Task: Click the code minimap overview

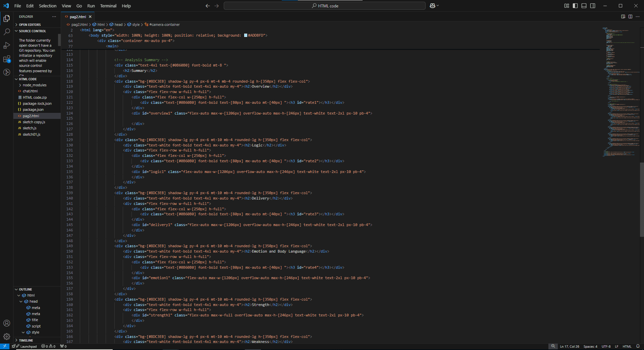Action: point(621,92)
